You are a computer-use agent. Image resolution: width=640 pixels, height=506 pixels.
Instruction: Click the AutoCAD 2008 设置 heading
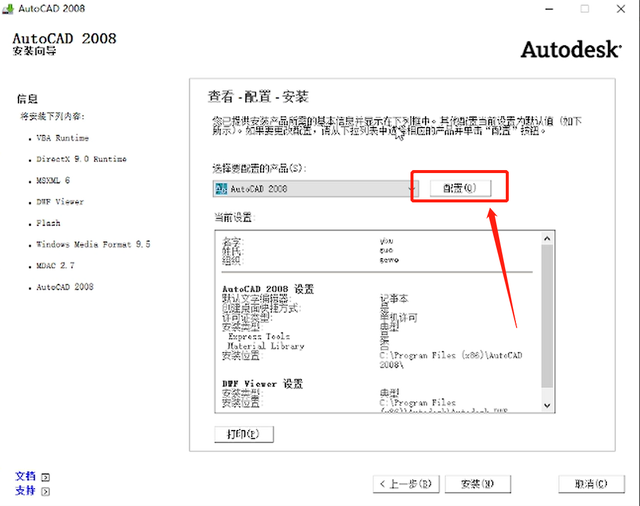[268, 289]
